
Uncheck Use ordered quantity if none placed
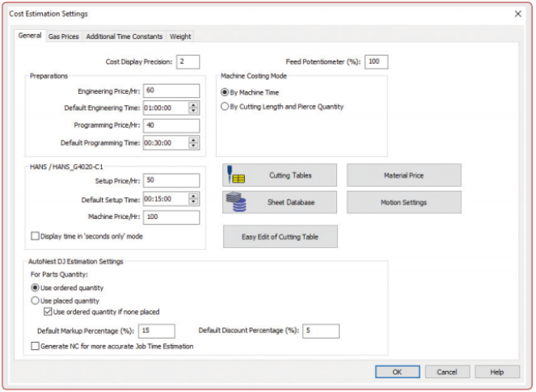coord(48,311)
